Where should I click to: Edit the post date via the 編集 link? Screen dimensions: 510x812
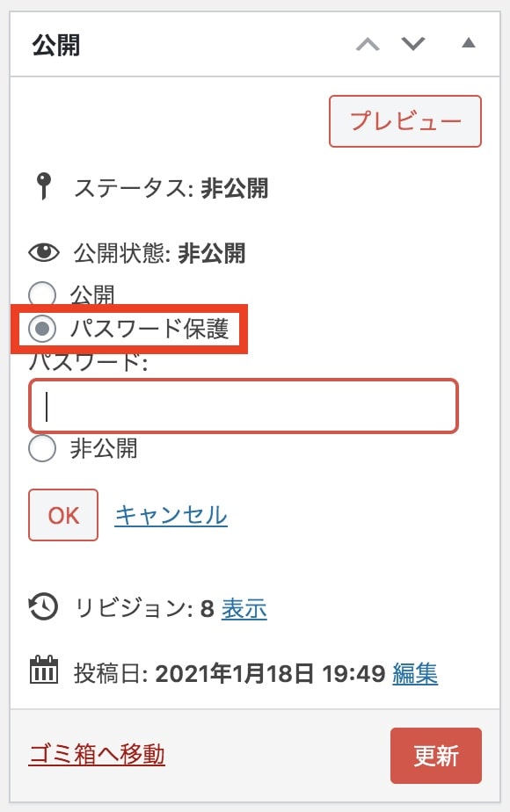415,674
